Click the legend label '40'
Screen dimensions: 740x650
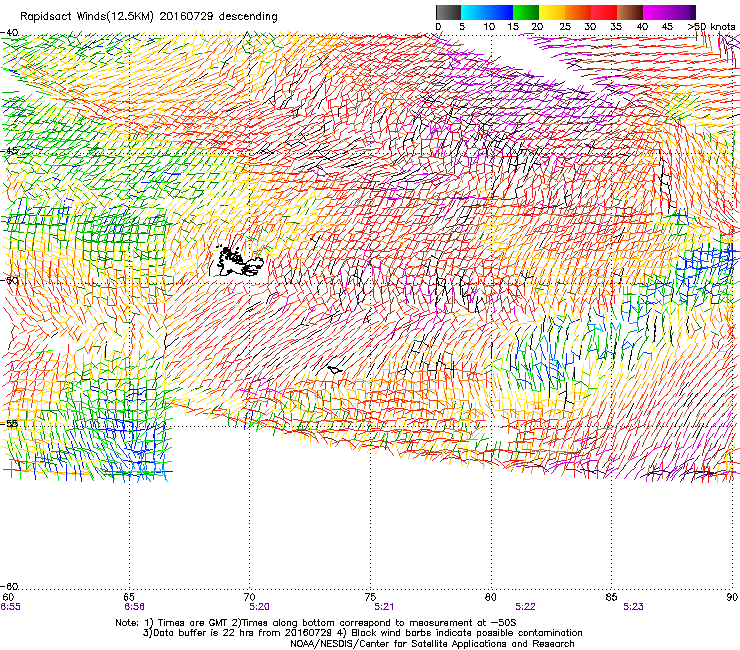tap(642, 27)
